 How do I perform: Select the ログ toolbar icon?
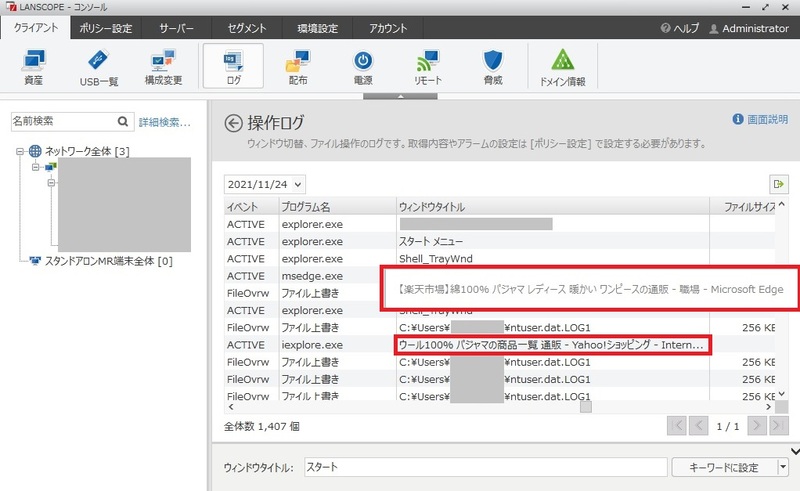coord(233,67)
